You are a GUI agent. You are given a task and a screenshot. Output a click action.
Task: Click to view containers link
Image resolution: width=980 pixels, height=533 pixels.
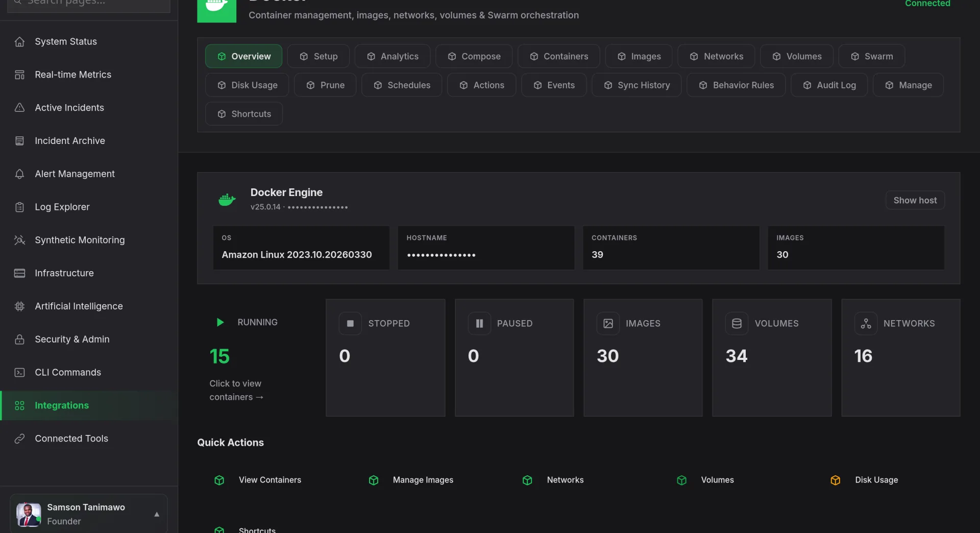click(x=236, y=390)
